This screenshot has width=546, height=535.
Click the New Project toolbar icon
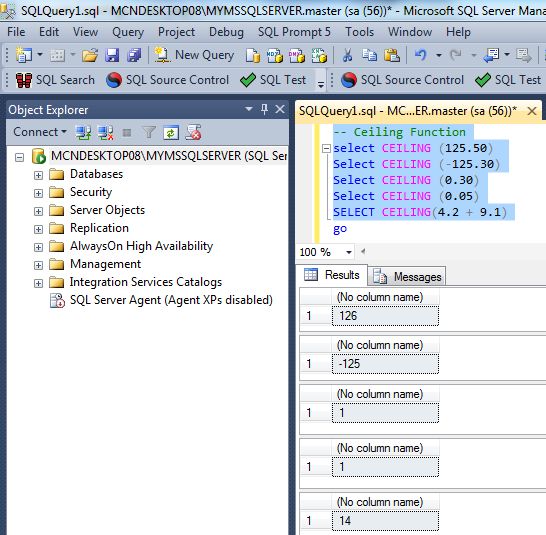click(24, 55)
